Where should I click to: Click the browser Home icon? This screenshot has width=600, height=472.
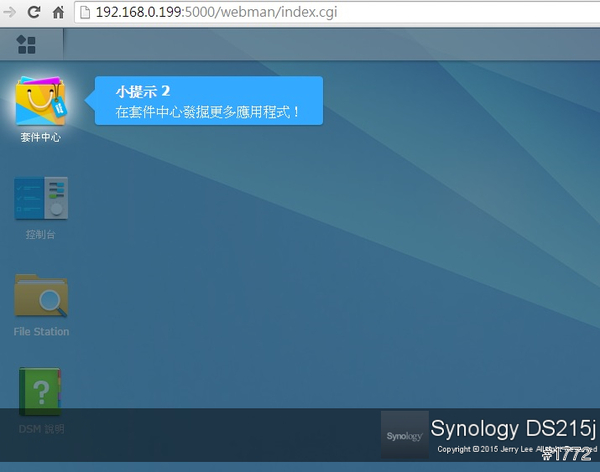pyautogui.click(x=59, y=13)
